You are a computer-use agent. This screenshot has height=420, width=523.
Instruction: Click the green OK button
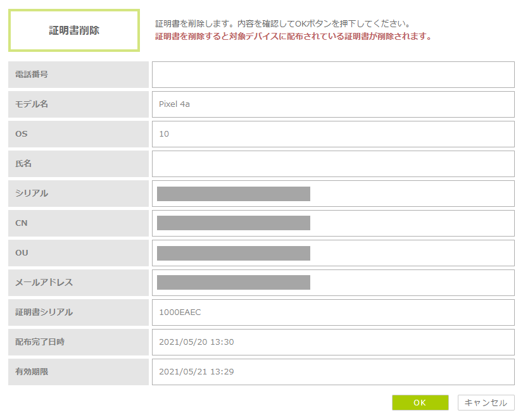(x=420, y=403)
